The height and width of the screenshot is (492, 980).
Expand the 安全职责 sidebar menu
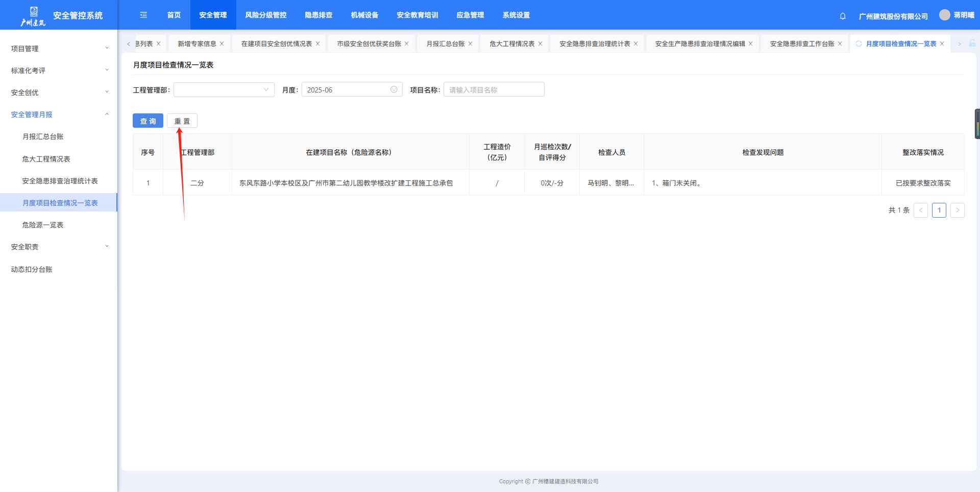(59, 247)
